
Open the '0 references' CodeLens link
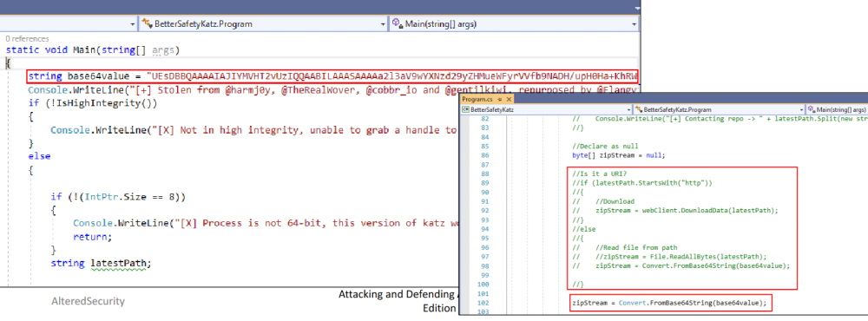(27, 39)
